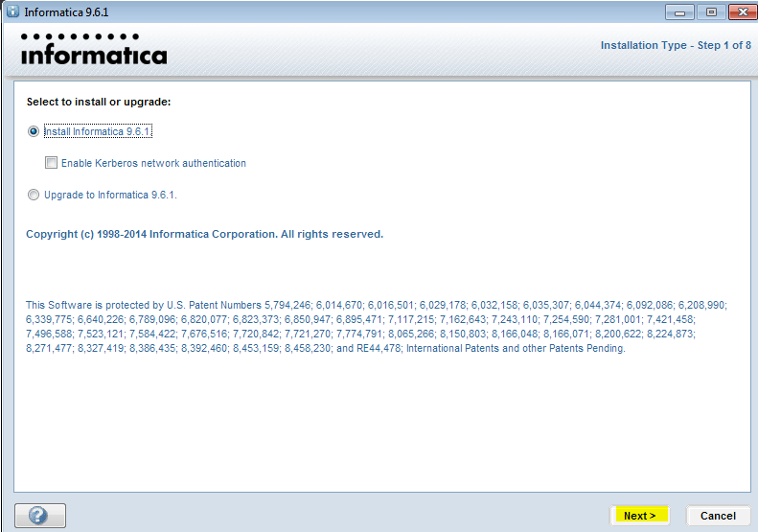Minimize the Informatica 9.6.1 installer window

pos(680,12)
